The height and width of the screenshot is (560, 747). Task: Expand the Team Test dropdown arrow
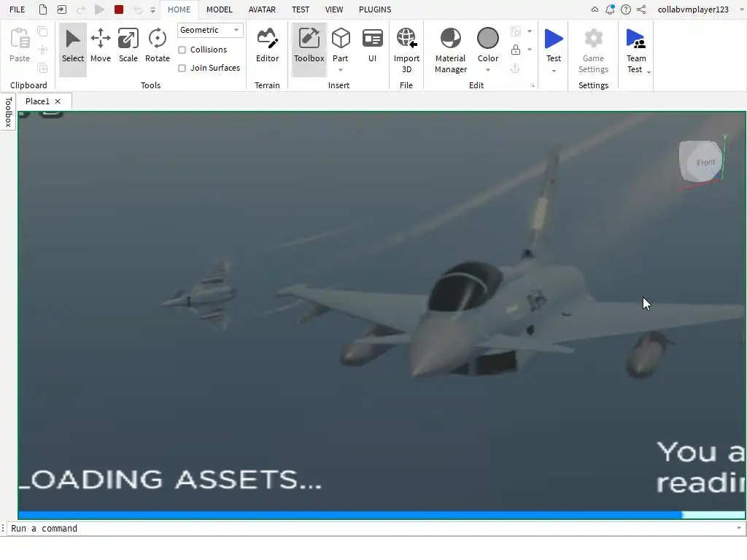click(x=649, y=72)
